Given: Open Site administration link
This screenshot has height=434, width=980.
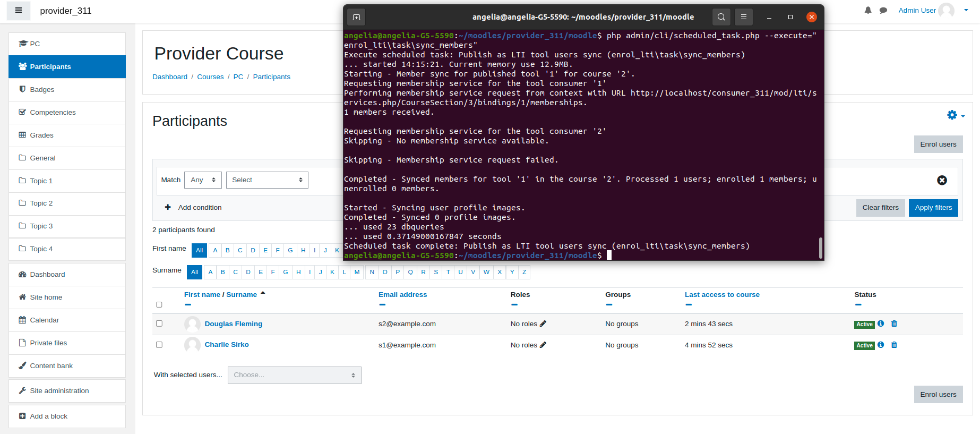Looking at the screenshot, I should (x=67, y=390).
